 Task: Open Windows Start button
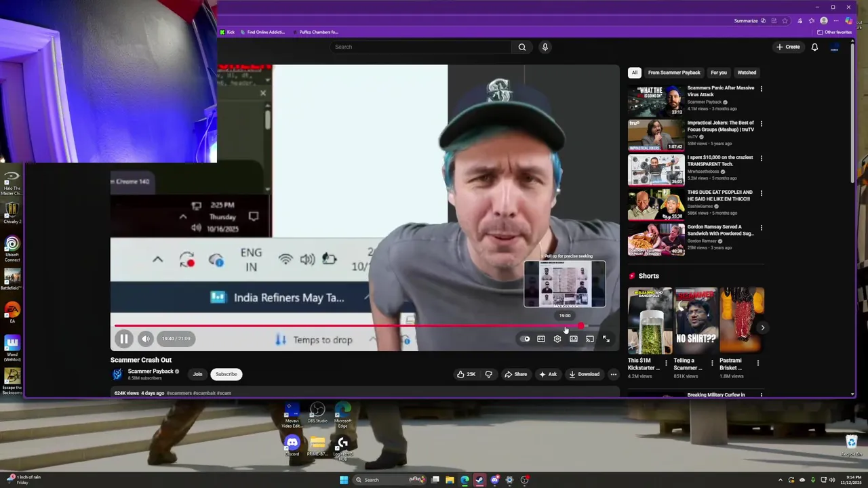pos(344,480)
